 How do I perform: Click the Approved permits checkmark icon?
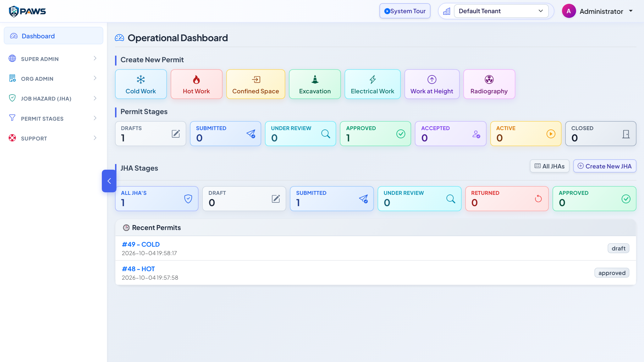click(401, 134)
